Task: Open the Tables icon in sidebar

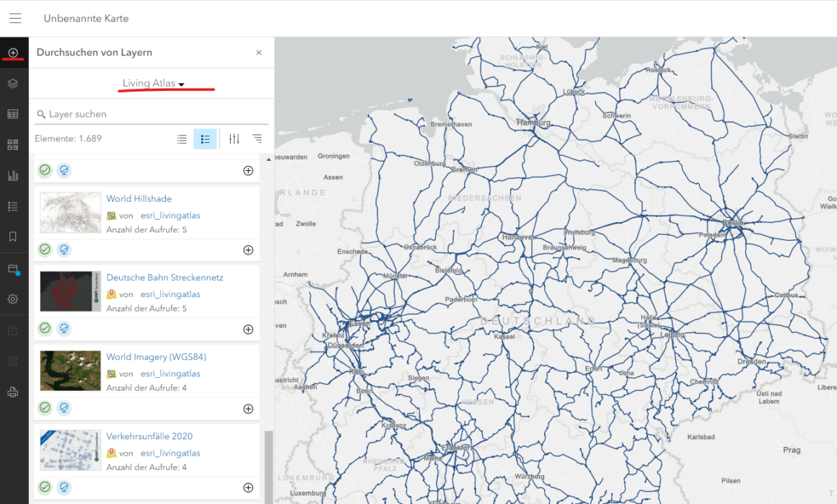Action: click(13, 114)
